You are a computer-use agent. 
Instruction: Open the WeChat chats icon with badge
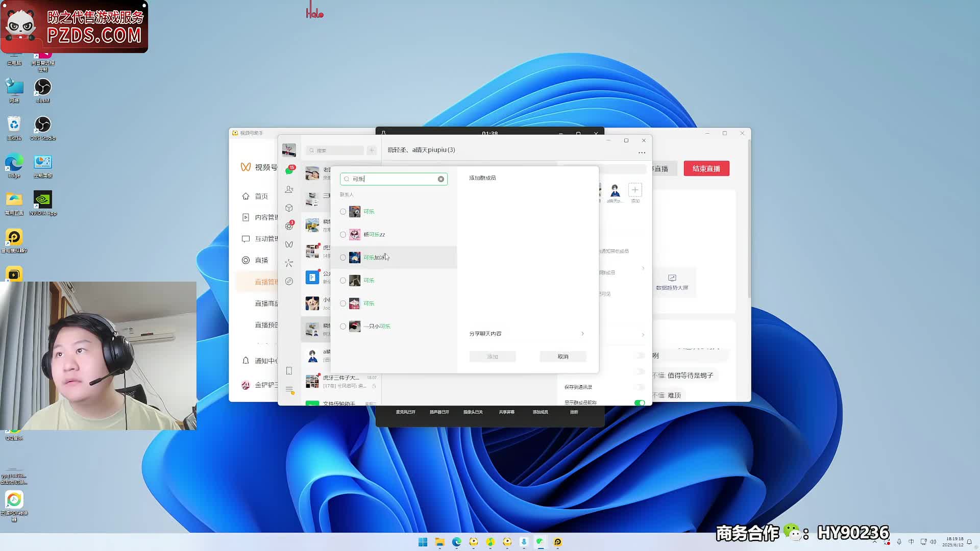pyautogui.click(x=289, y=171)
